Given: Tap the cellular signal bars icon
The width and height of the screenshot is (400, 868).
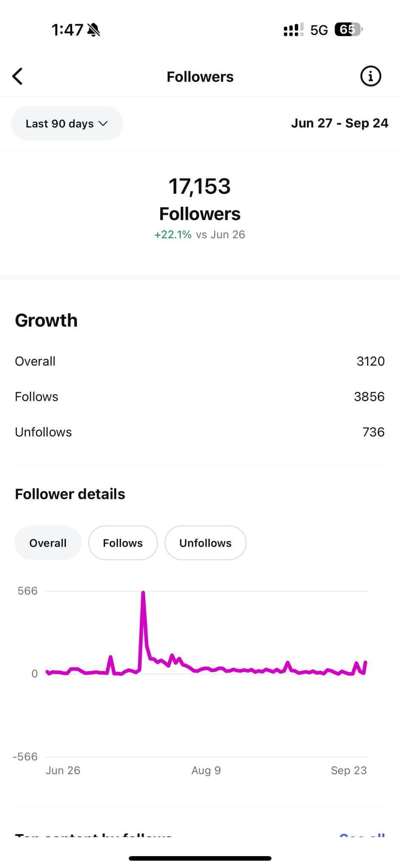Looking at the screenshot, I should coord(293,30).
